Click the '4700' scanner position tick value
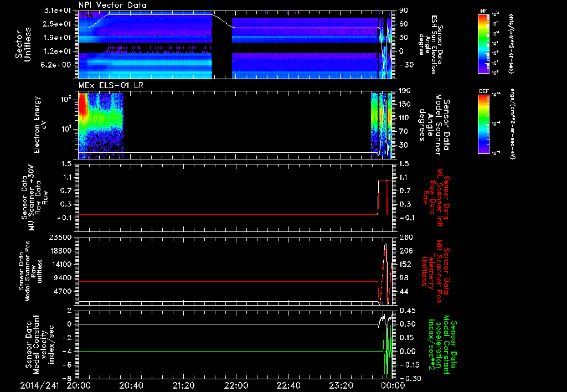 point(63,291)
